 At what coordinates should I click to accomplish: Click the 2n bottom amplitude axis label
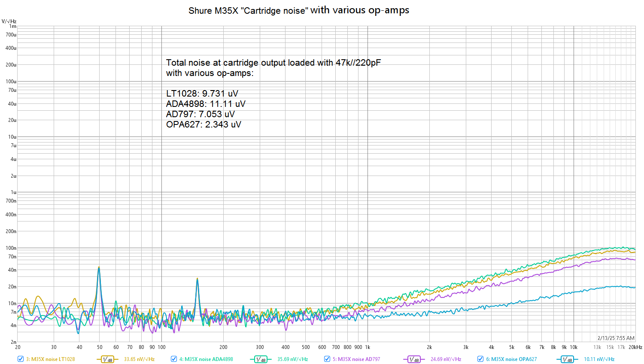pyautogui.click(x=14, y=342)
